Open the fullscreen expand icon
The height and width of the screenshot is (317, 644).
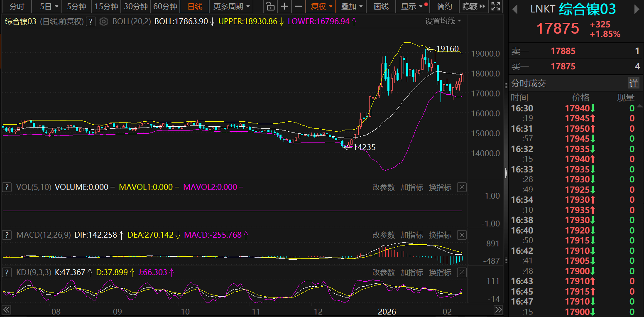point(495,7)
